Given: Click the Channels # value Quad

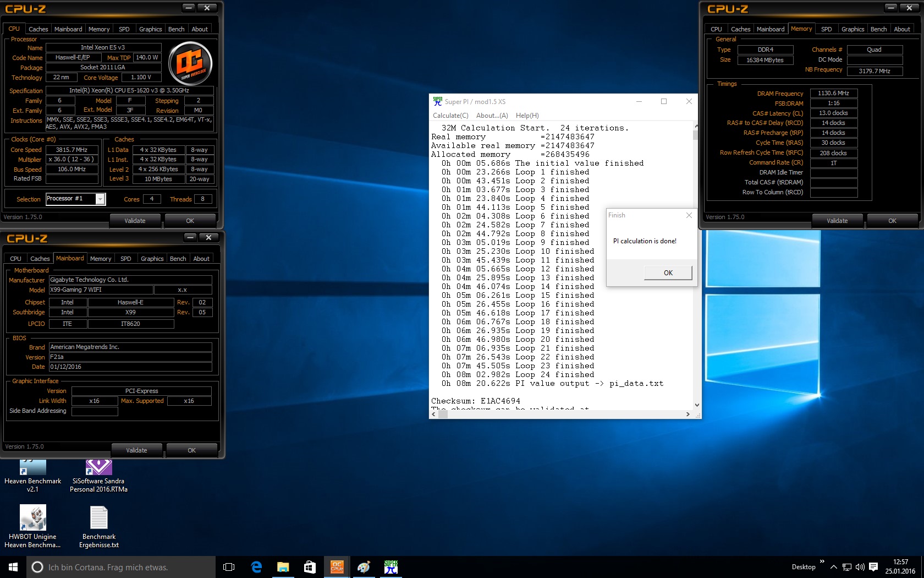Looking at the screenshot, I should click(875, 50).
